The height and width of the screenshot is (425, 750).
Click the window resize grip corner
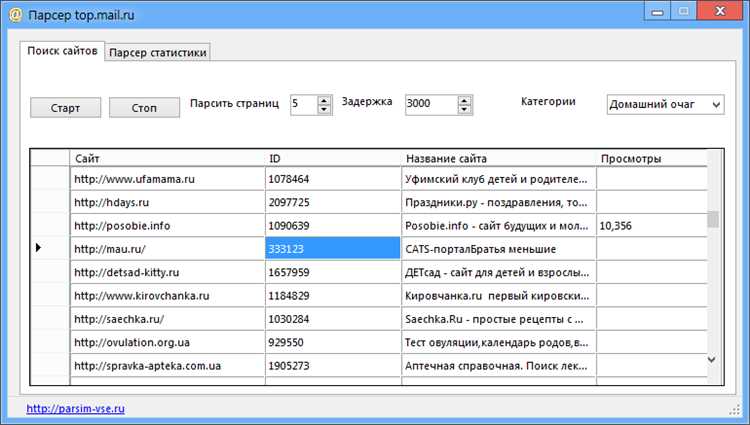point(735,410)
